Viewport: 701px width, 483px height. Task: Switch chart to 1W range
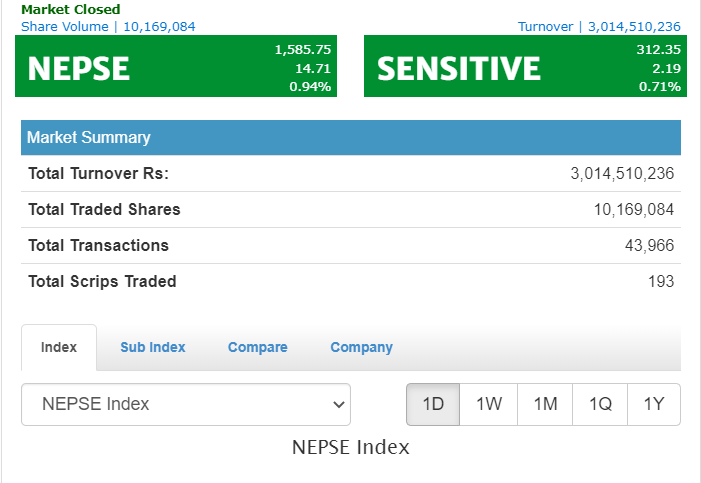click(489, 404)
